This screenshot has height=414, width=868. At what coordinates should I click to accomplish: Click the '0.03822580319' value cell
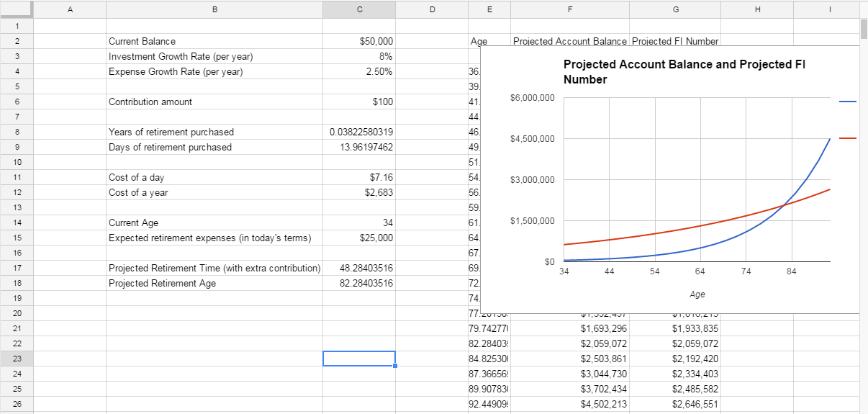click(x=359, y=132)
